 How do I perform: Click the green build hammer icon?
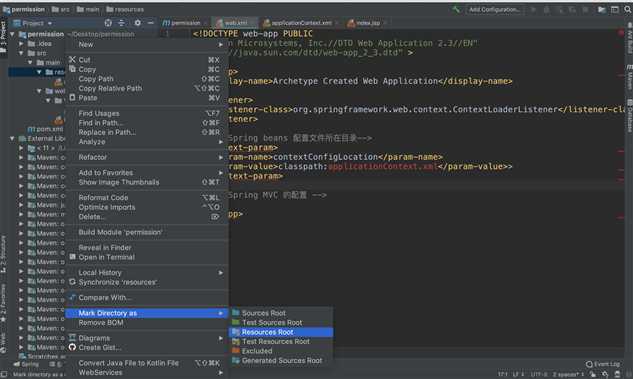[456, 9]
